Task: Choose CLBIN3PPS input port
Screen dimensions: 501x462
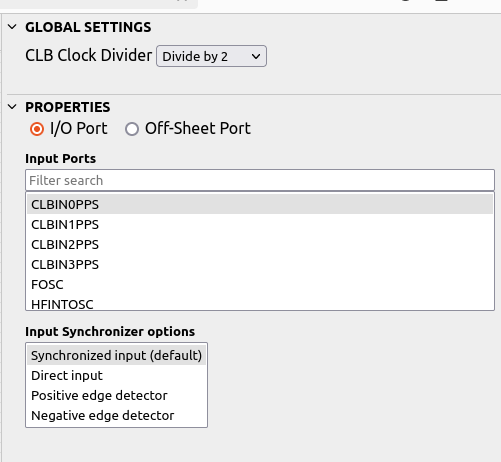Action: click(260, 264)
